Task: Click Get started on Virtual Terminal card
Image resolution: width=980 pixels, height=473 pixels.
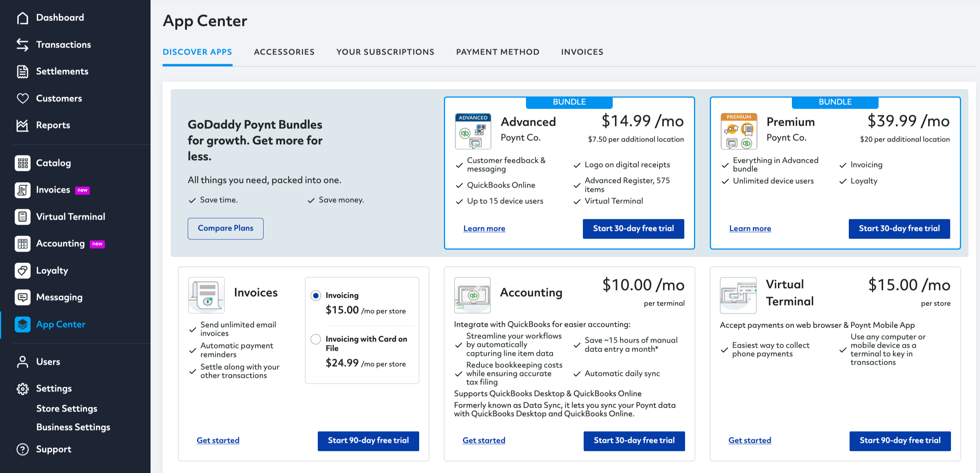Action: (750, 441)
